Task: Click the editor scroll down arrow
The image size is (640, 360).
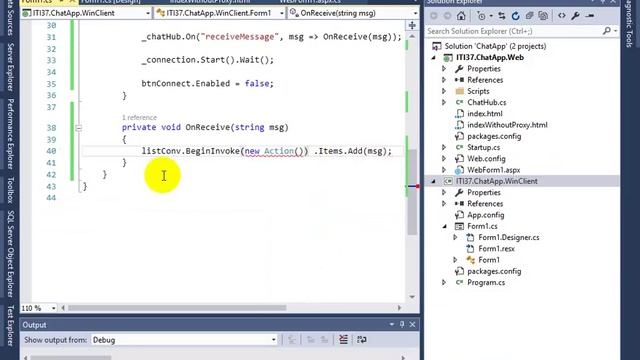Action: click(x=412, y=297)
